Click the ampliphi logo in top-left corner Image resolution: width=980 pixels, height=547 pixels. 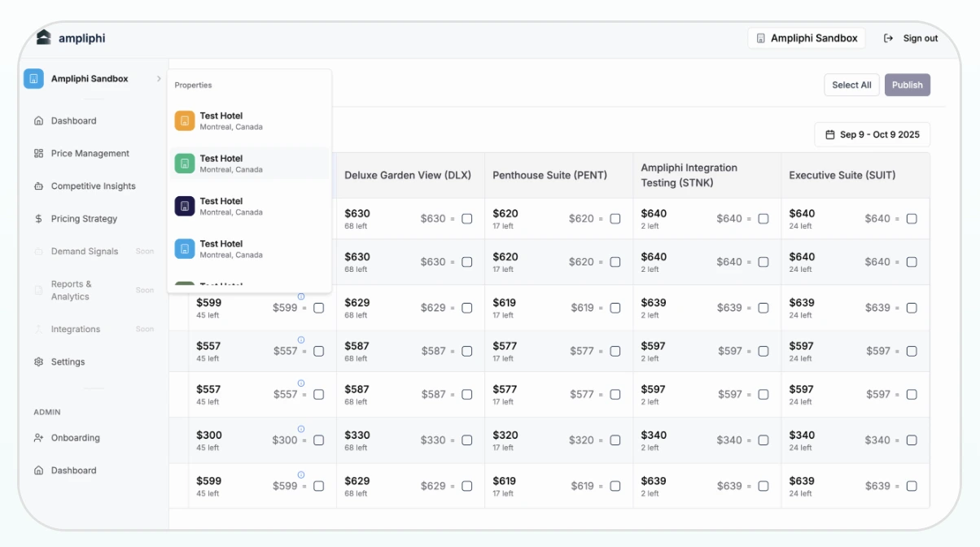(x=42, y=37)
